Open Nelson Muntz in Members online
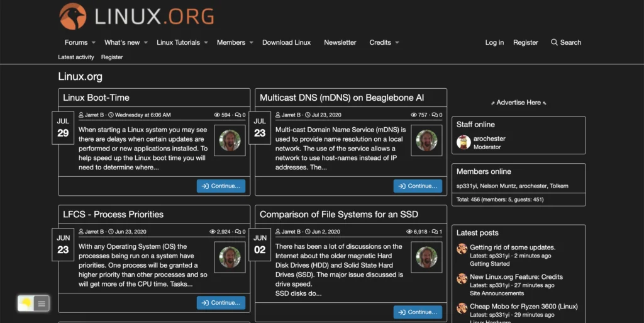This screenshot has height=323, width=644. coord(498,186)
